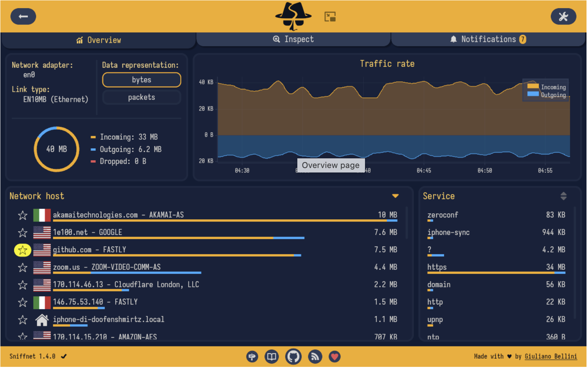
Task: Star the akamaitechnologies.com host as favorite
Action: coord(23,215)
